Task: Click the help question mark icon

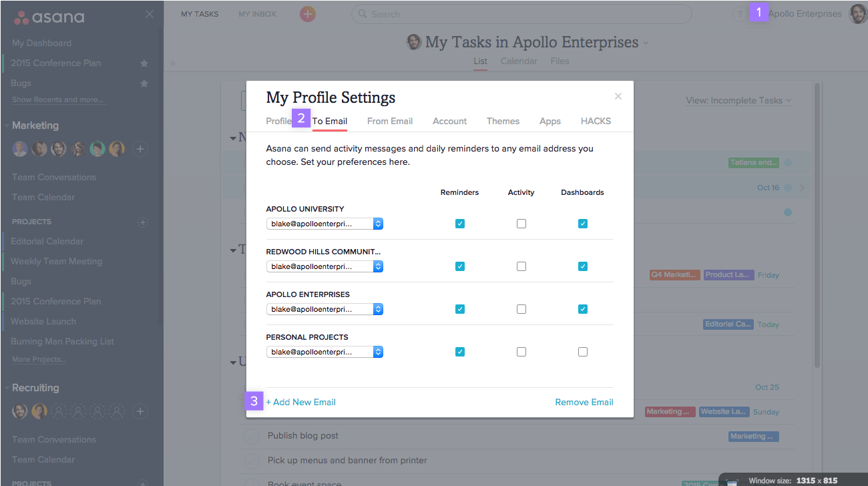Action: point(740,13)
